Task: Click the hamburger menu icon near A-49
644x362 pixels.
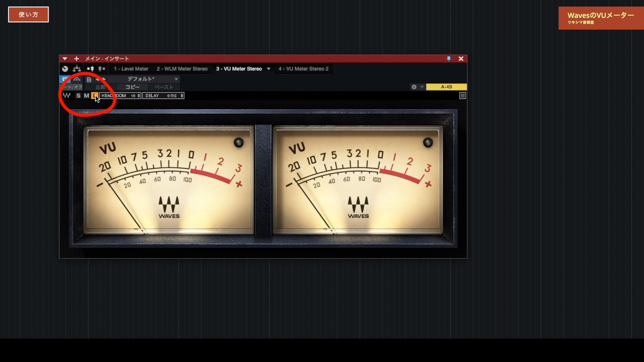Action: coord(463,96)
